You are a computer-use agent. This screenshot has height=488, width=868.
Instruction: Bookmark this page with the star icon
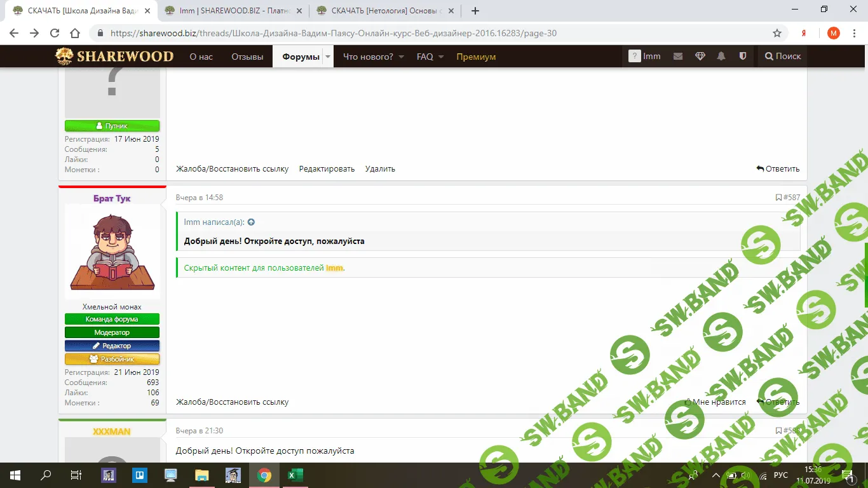777,33
